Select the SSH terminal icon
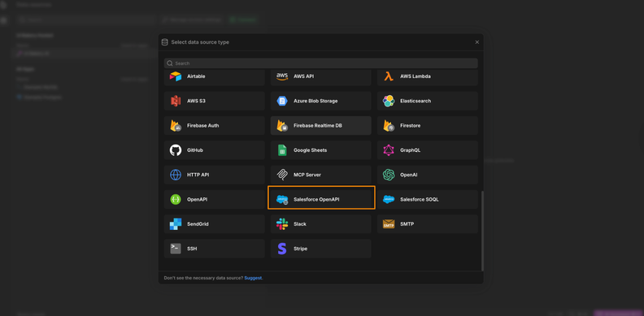The height and width of the screenshot is (316, 644). pyautogui.click(x=176, y=249)
